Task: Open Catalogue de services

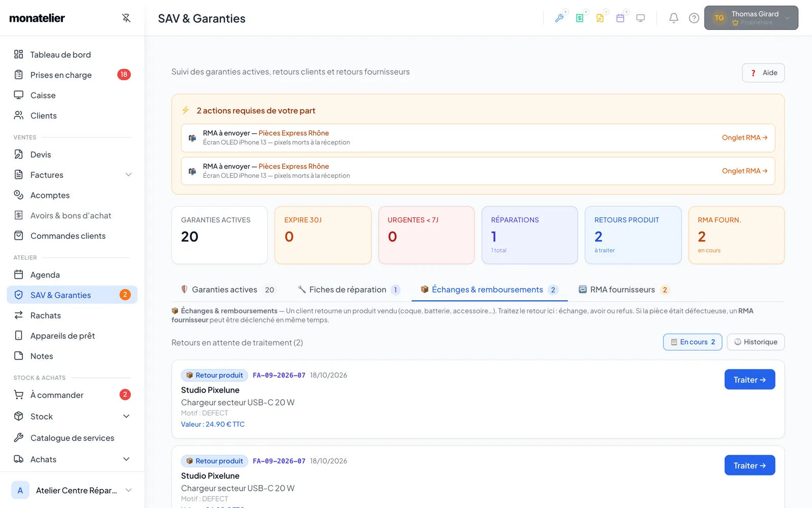Action: 72,438
